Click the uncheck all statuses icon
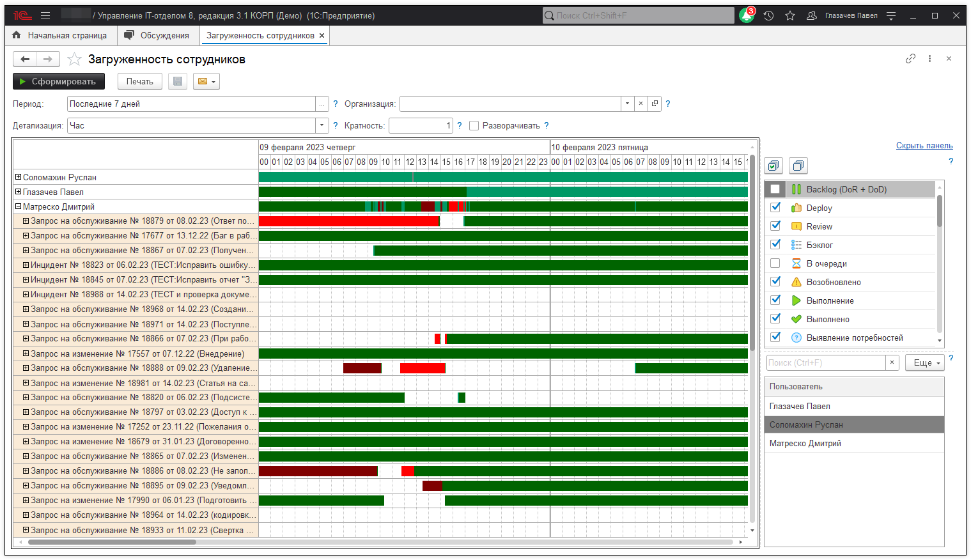The height and width of the screenshot is (560, 971). click(x=798, y=166)
